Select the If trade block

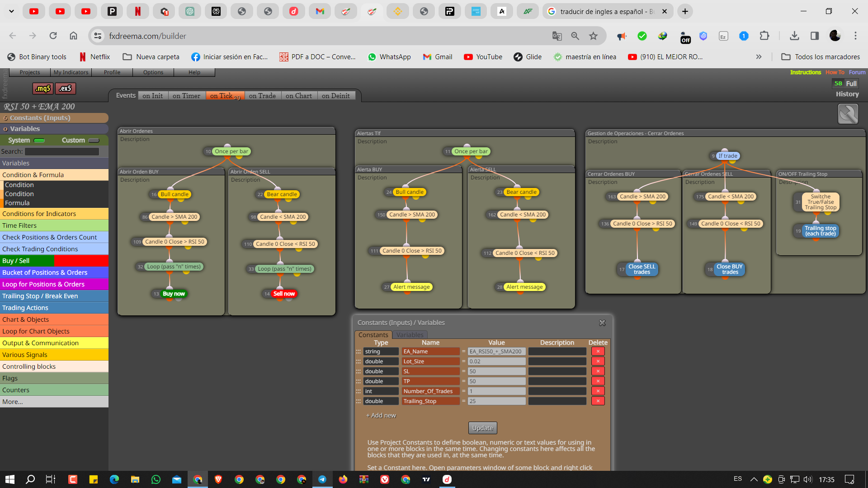click(728, 156)
